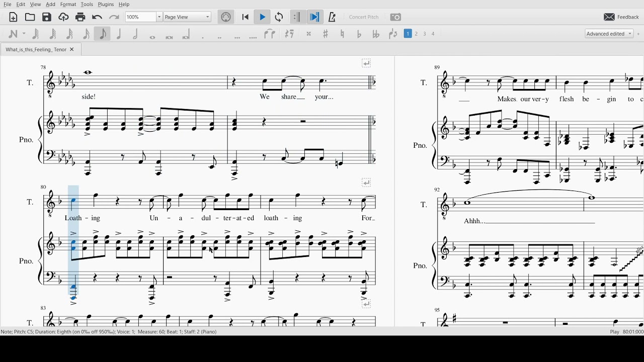Create a new score with the New icon
644x362 pixels.
tap(14, 17)
